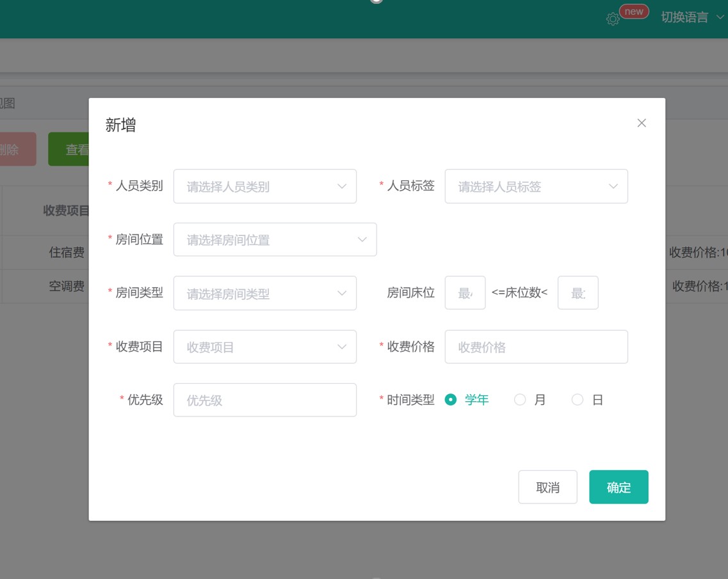Viewport: 728px width, 579px height.
Task: Expand the 人员标签 dropdown
Action: (536, 186)
